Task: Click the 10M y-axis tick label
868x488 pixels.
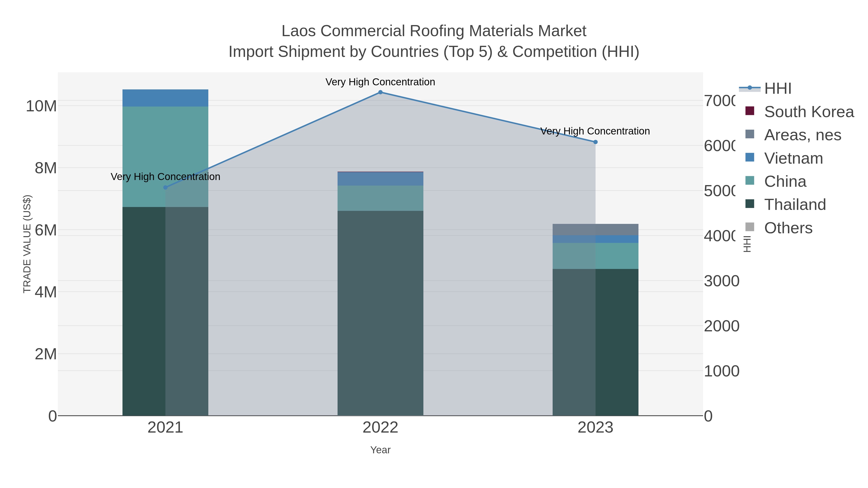Action: [x=41, y=106]
